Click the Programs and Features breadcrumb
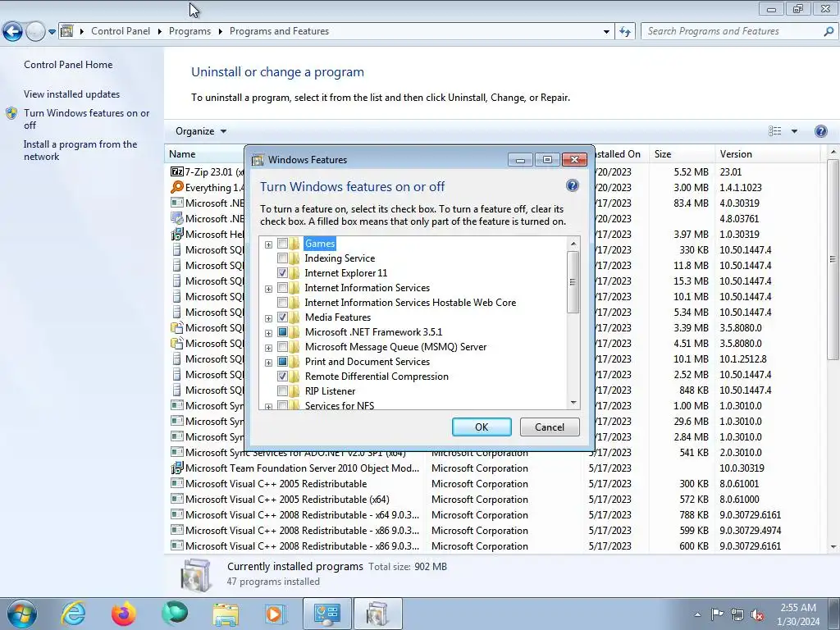Viewport: 840px width, 630px height. tap(279, 31)
